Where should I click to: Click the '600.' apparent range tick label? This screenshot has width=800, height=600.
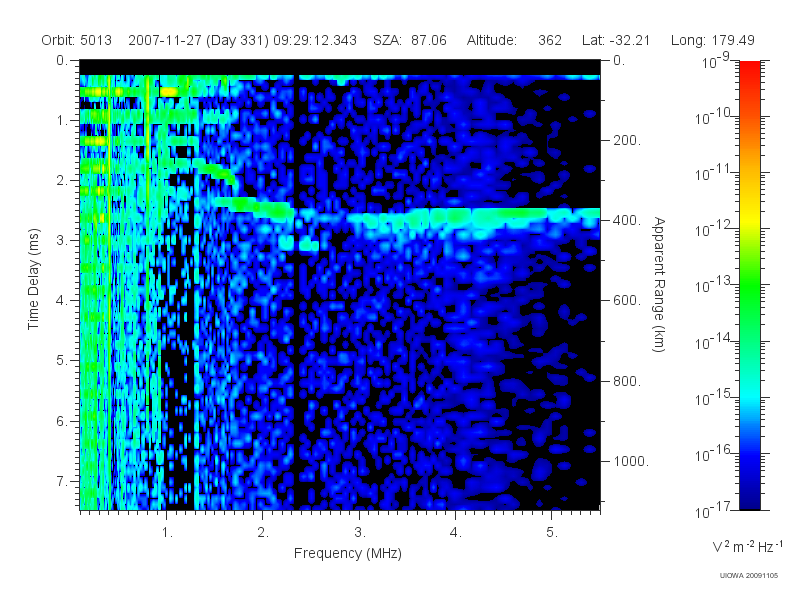pyautogui.click(x=627, y=301)
